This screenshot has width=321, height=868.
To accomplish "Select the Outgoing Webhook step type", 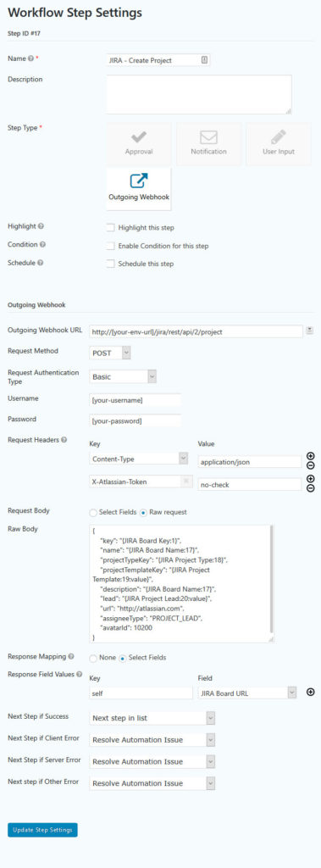I will point(138,189).
